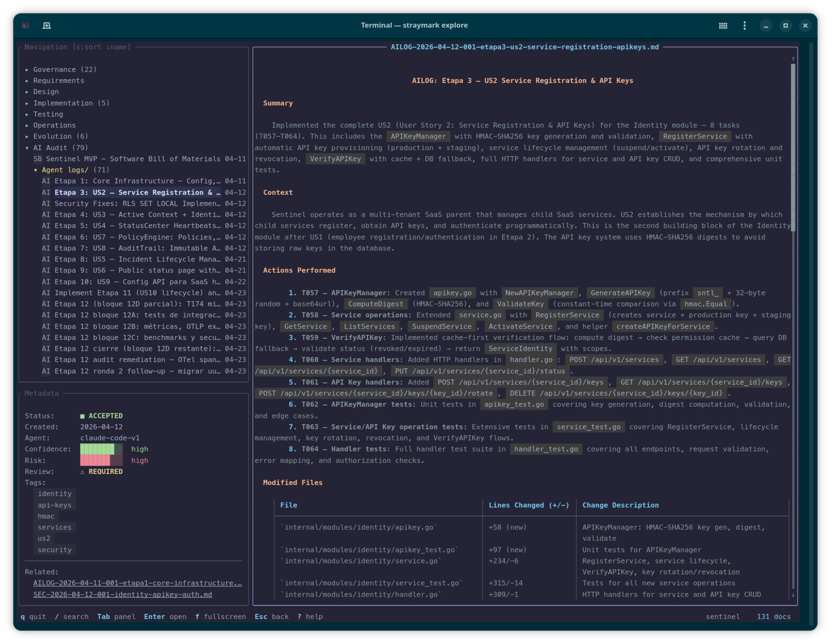Select Etapa 12 cierre (bloque 12D restante) log
The width and height of the screenshot is (831, 644).
pos(144,348)
